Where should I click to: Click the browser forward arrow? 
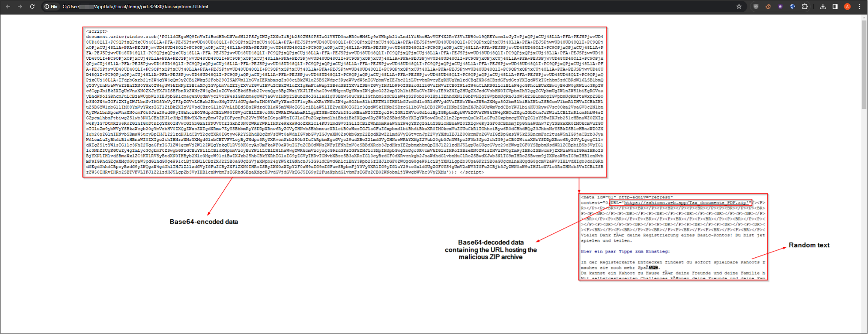click(x=20, y=7)
